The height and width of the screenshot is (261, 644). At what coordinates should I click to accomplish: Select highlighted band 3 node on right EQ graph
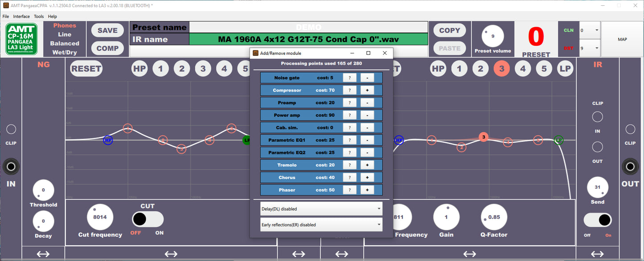[x=484, y=137]
